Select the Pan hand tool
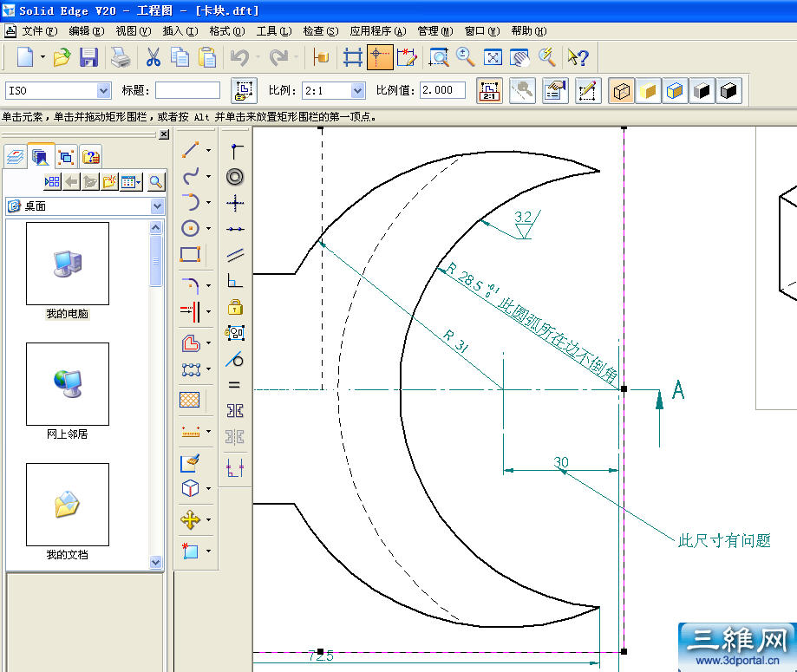This screenshot has width=797, height=672. (x=519, y=57)
